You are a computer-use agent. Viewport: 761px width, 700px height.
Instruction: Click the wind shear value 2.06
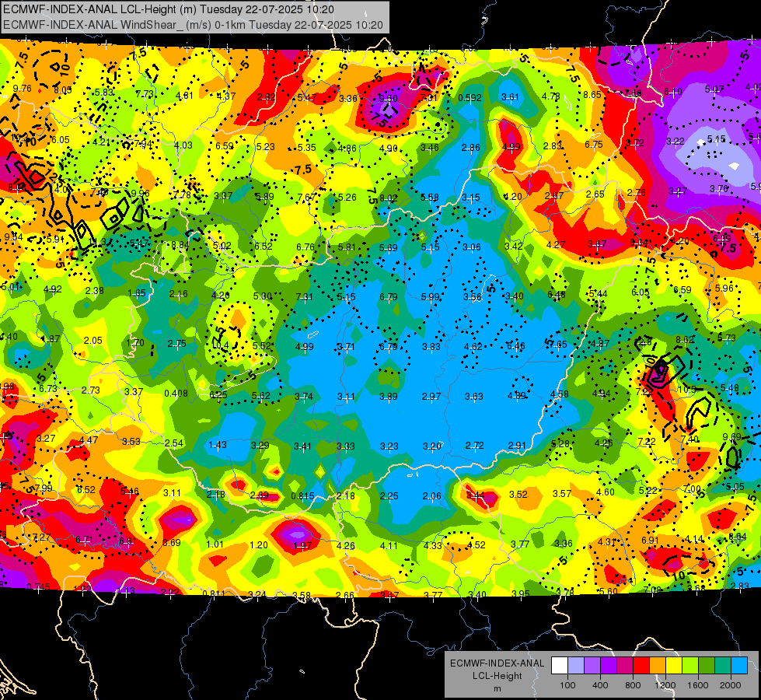[432, 496]
